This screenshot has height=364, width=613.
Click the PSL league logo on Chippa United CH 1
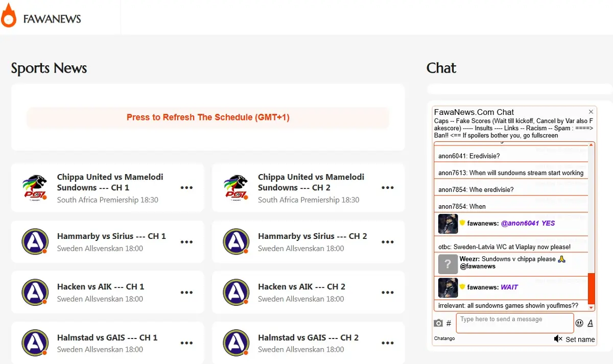(x=35, y=187)
